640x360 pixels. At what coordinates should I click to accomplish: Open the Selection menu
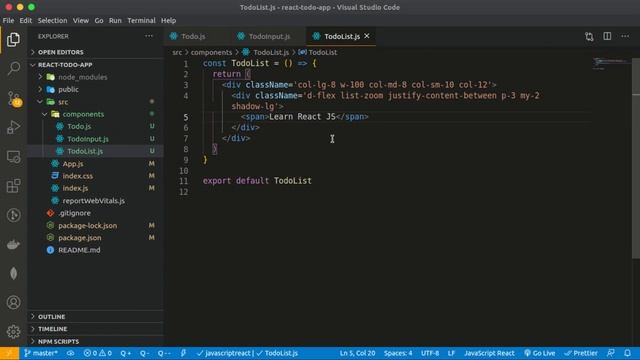coord(52,20)
